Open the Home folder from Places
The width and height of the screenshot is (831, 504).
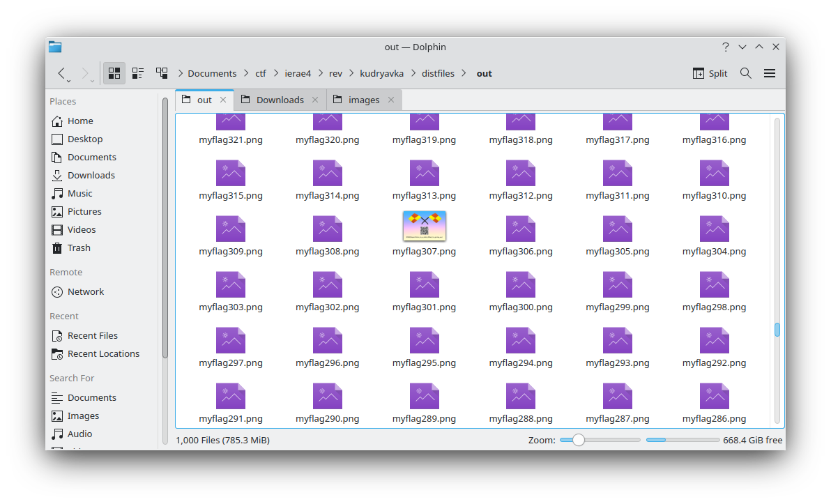coord(79,121)
